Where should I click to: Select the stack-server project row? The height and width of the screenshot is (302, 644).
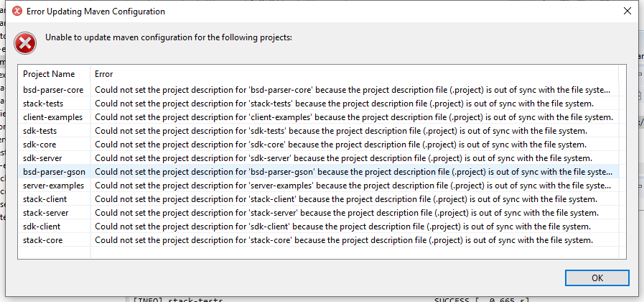[47, 213]
